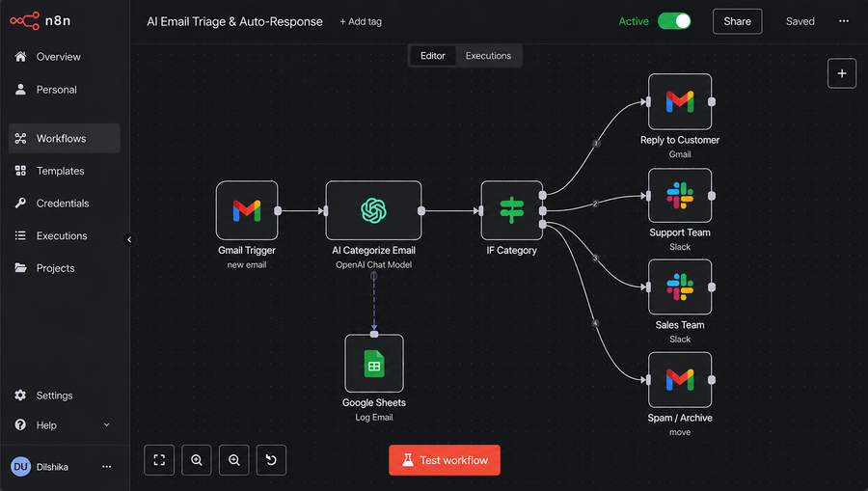The width and height of the screenshot is (868, 491).
Task: Click Gmail Trigger output connector
Action: [x=278, y=210]
